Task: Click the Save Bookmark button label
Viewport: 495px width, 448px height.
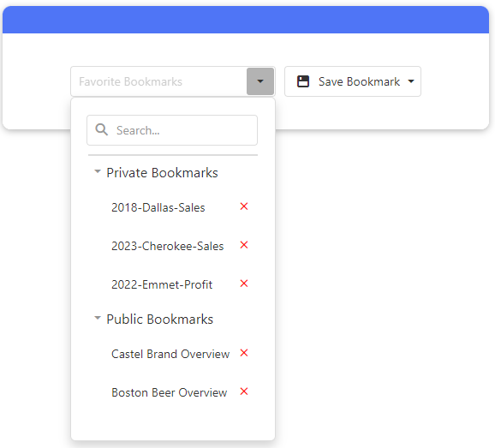Action: coord(359,81)
